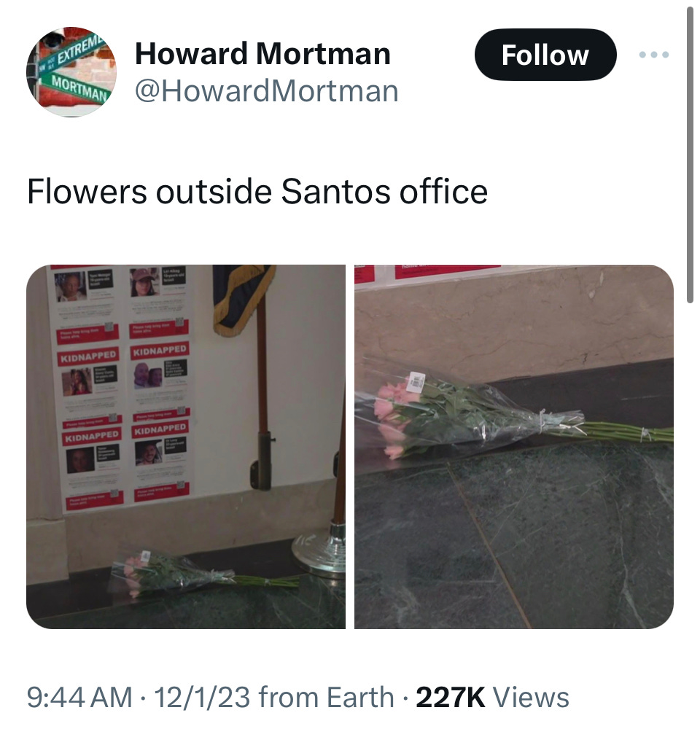Image resolution: width=700 pixels, height=737 pixels.
Task: Open the right photo of pink roses
Action: point(514,447)
